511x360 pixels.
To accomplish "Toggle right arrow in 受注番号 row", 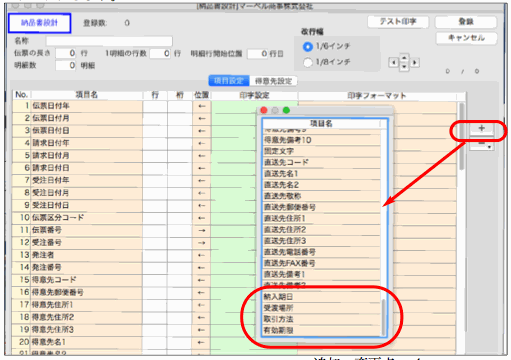I will coord(202,243).
